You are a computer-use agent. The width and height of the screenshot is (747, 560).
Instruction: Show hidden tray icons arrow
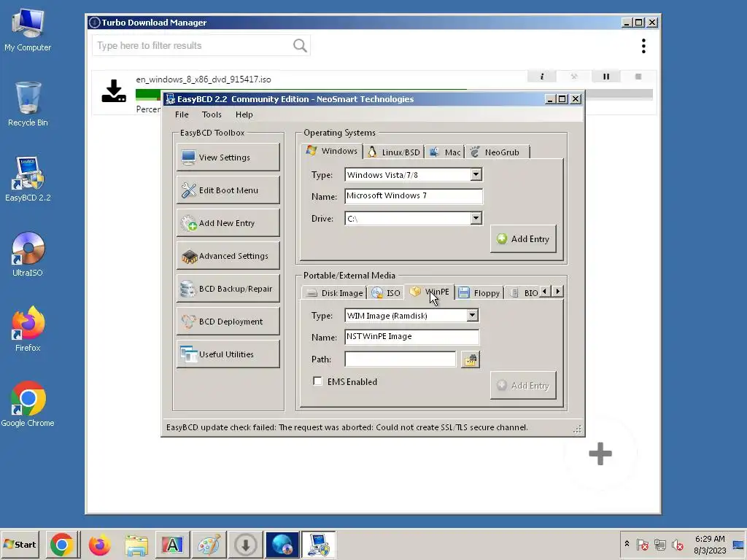pos(627,544)
